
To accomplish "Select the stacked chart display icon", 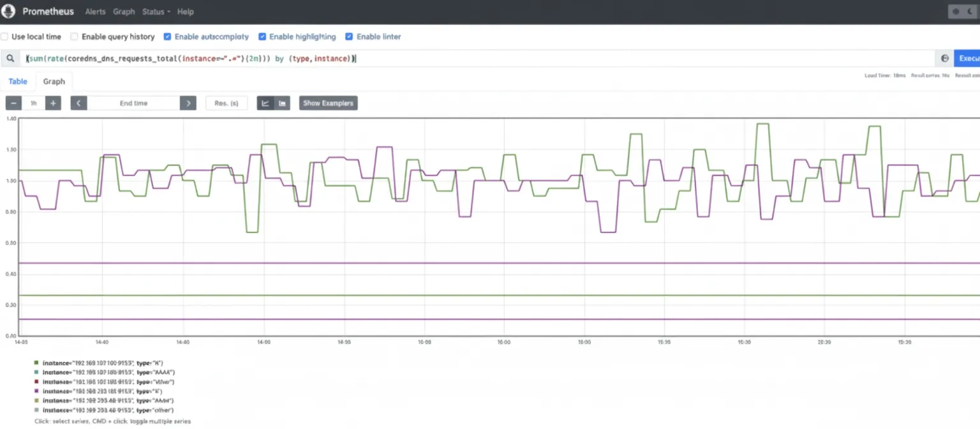I will tap(282, 103).
